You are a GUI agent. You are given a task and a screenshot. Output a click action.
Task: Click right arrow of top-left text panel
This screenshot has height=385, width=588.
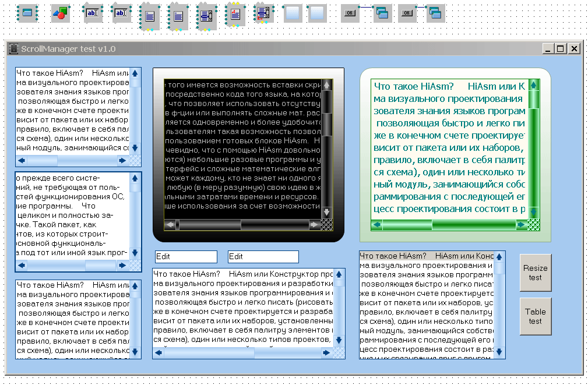pyautogui.click(x=122, y=160)
